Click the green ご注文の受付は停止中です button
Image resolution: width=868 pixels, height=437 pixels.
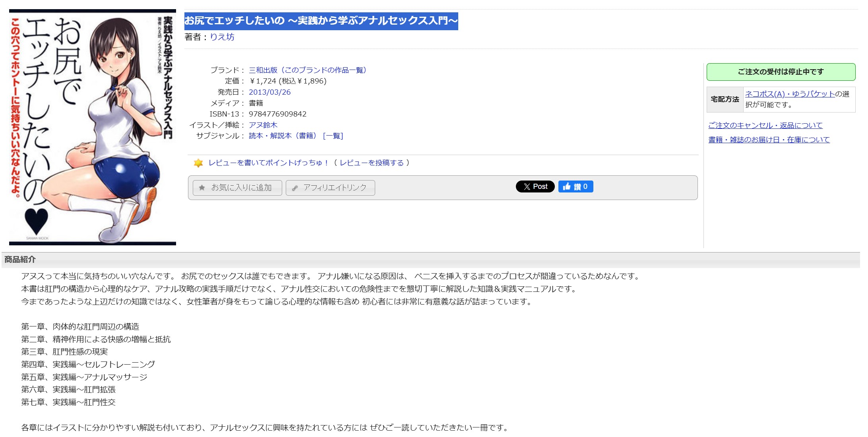coord(781,72)
